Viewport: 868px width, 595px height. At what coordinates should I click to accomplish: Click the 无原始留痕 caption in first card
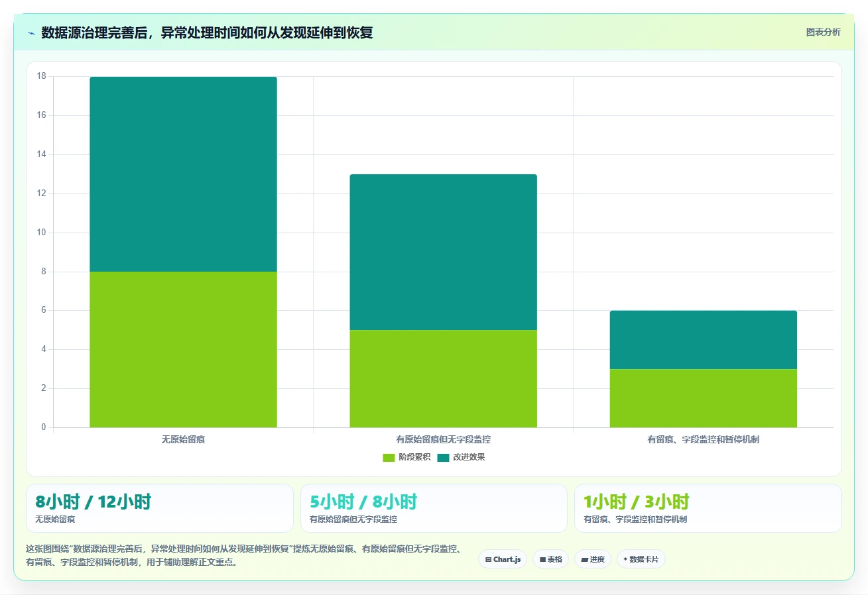click(55, 519)
